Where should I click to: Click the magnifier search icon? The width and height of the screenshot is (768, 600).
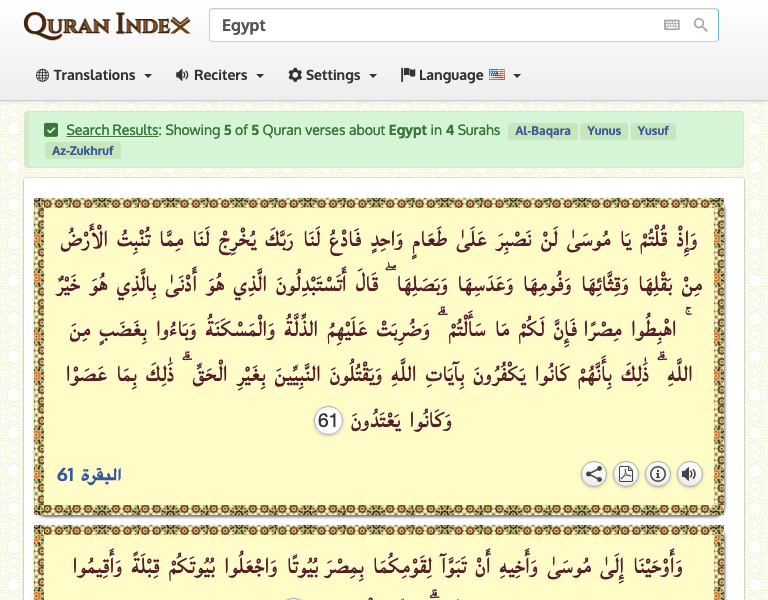coord(701,26)
